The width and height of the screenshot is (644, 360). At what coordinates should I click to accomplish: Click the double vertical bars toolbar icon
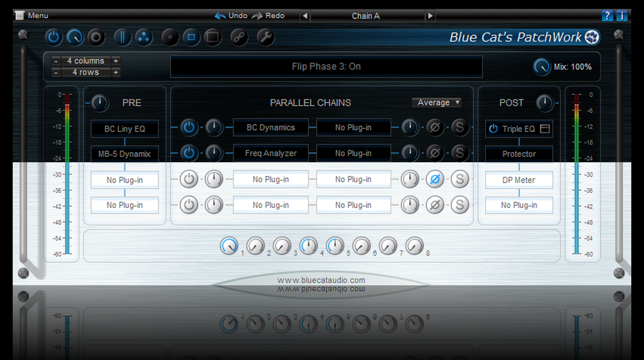tap(122, 37)
